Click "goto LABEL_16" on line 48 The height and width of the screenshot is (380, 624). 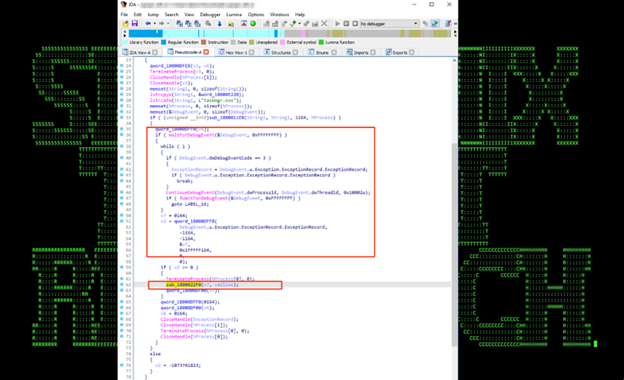click(x=190, y=204)
